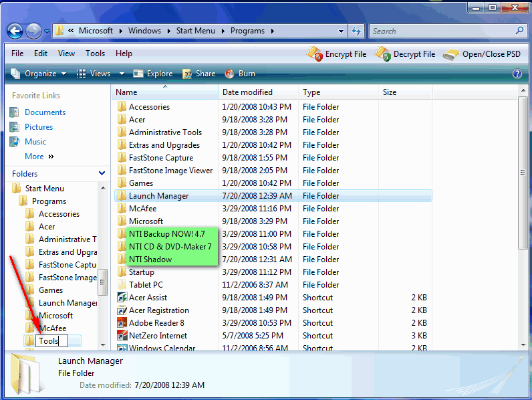Sort by Name column header
Viewport: 532px width, 400px height.
pyautogui.click(x=164, y=92)
